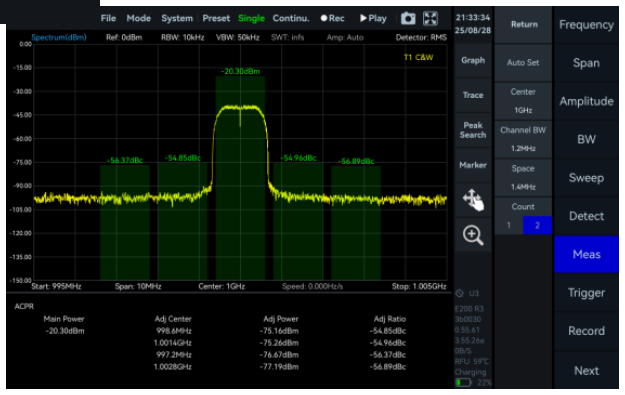The height and width of the screenshot is (395, 625).
Task: Open the Span tab
Action: pyautogui.click(x=586, y=63)
